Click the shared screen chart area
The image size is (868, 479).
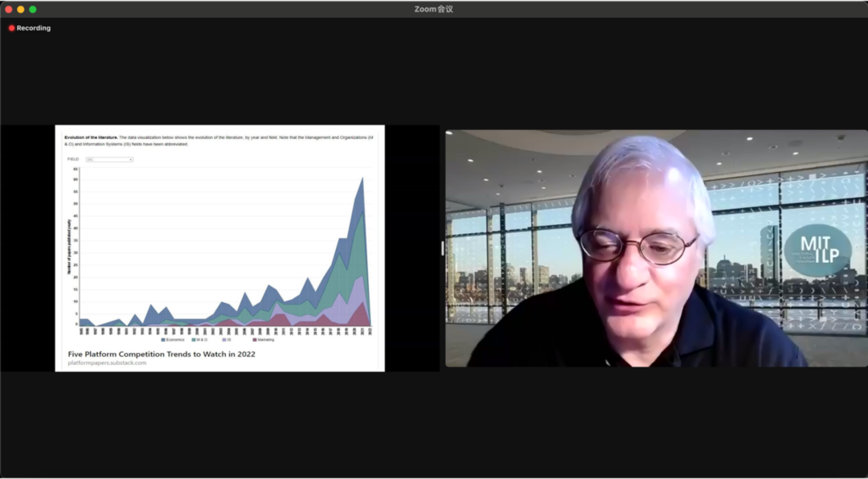pos(226,247)
